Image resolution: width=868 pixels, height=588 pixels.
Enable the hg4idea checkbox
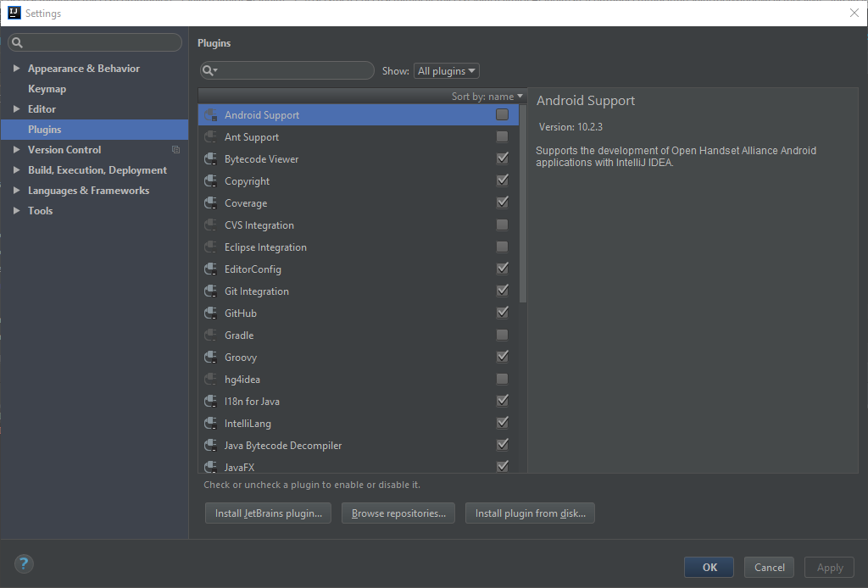tap(502, 379)
